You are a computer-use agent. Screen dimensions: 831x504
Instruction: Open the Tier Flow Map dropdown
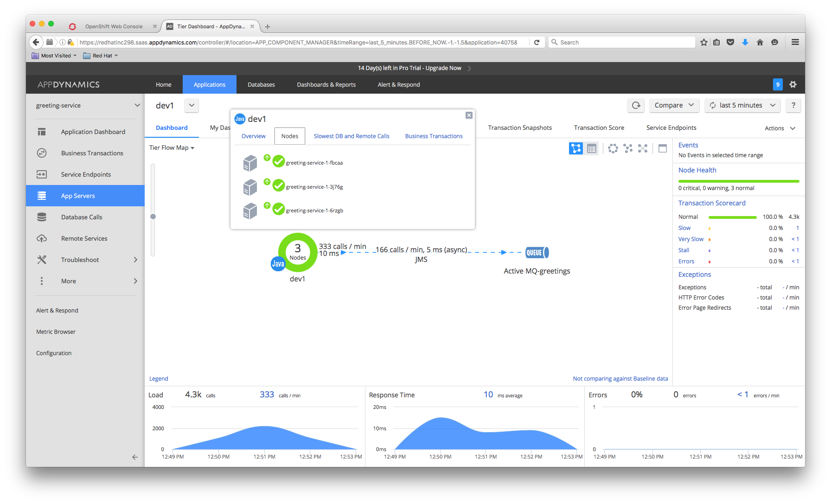click(x=172, y=147)
